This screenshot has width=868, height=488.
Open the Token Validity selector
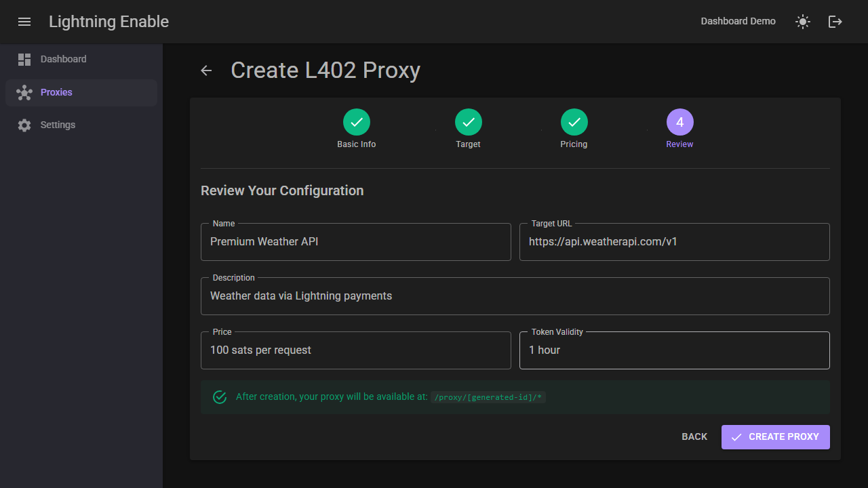pyautogui.click(x=674, y=350)
